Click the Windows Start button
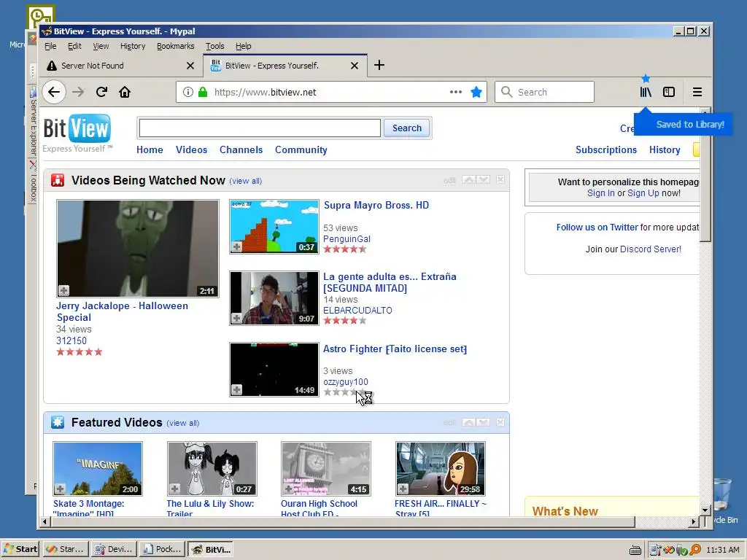Image resolution: width=747 pixels, height=560 pixels. [x=20, y=549]
